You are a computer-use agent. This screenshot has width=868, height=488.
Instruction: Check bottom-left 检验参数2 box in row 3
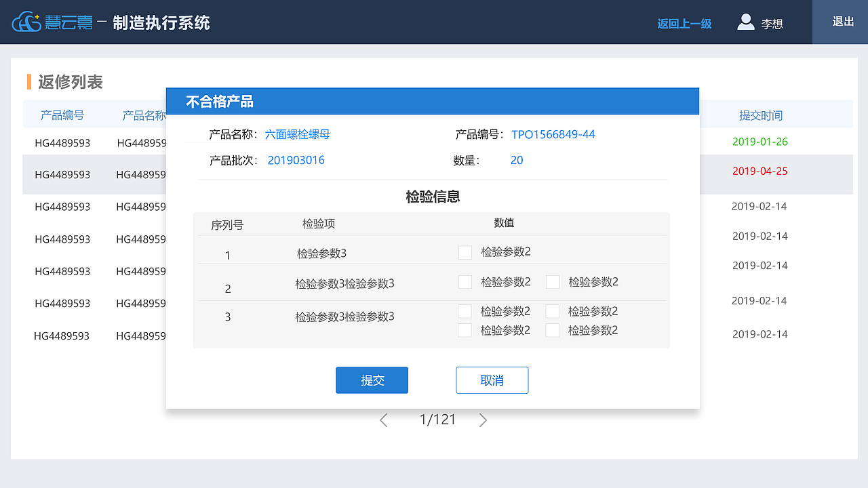465,330
